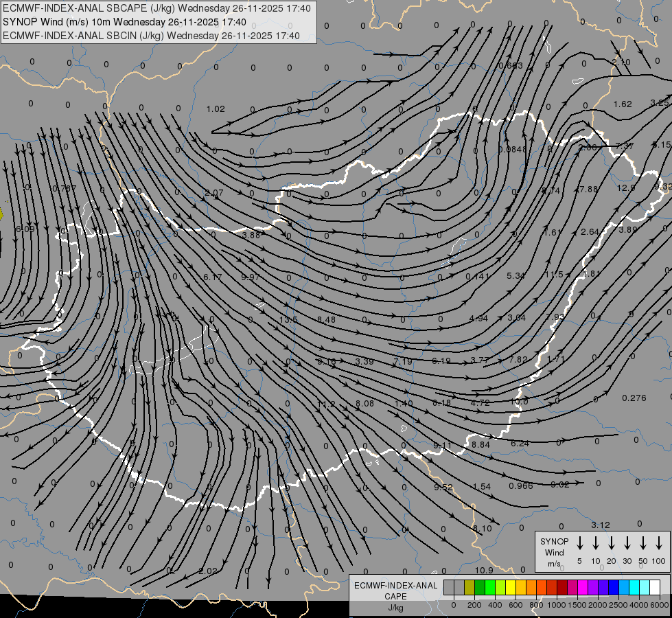Click the 6.24 CAPE value on map

[x=520, y=444]
